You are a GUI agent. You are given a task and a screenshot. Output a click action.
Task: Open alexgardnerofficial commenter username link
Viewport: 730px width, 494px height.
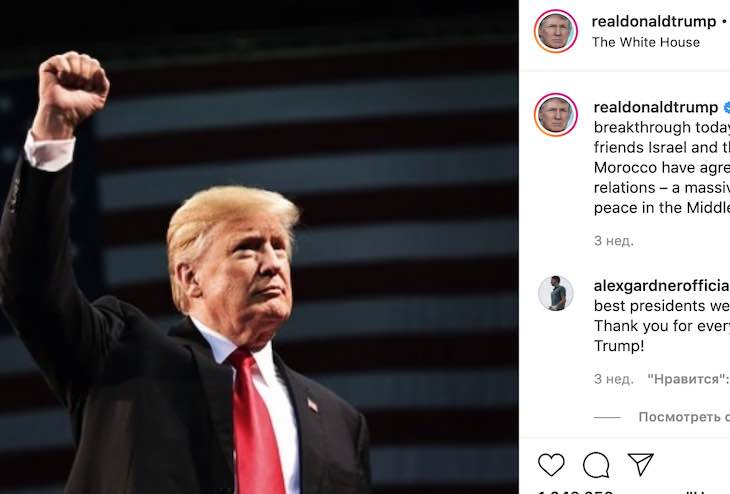661,285
